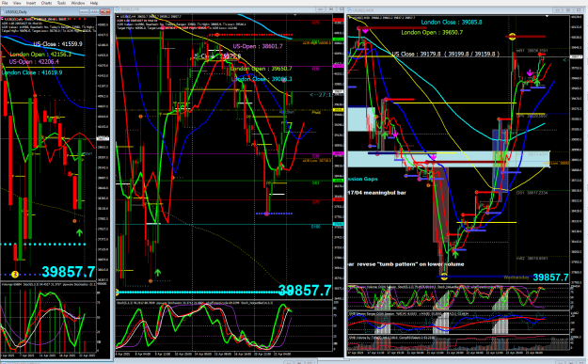
Task: Select the green up arrow on Daily chart
Action: point(79,233)
